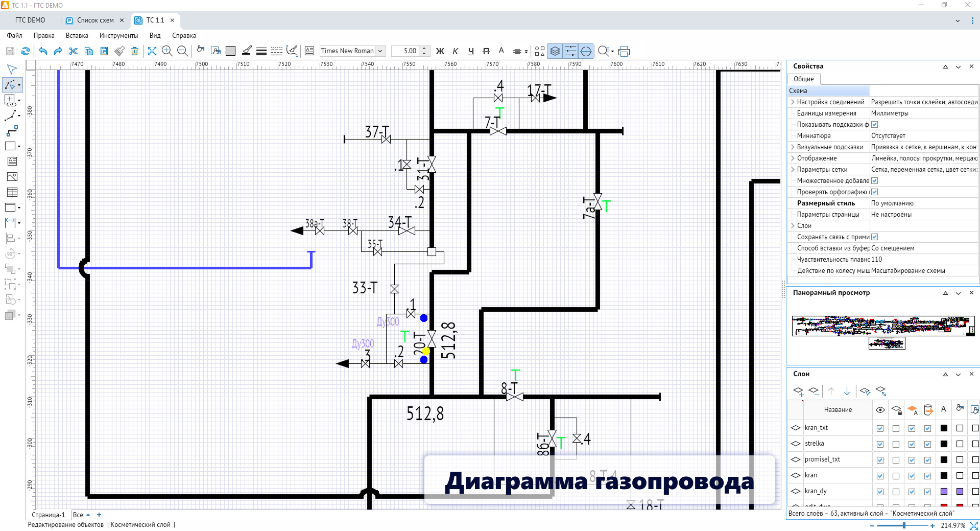Click the line thickness toolbar icon
This screenshot has height=531, width=980.
(x=261, y=51)
